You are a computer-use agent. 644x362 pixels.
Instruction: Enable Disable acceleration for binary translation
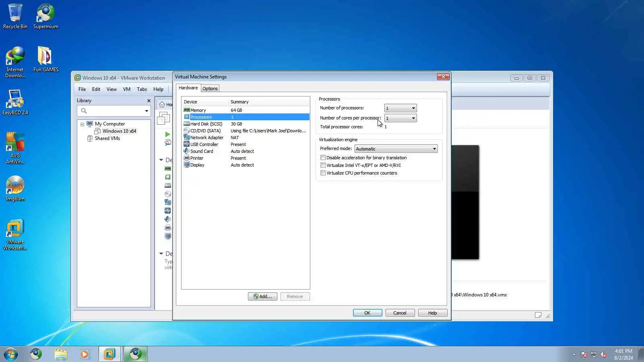(323, 158)
